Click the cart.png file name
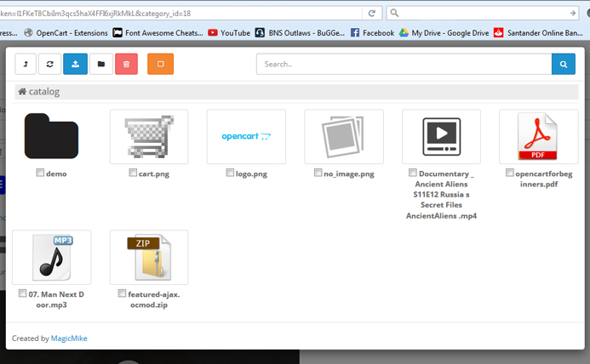Image resolution: width=590 pixels, height=364 pixels. click(x=154, y=173)
